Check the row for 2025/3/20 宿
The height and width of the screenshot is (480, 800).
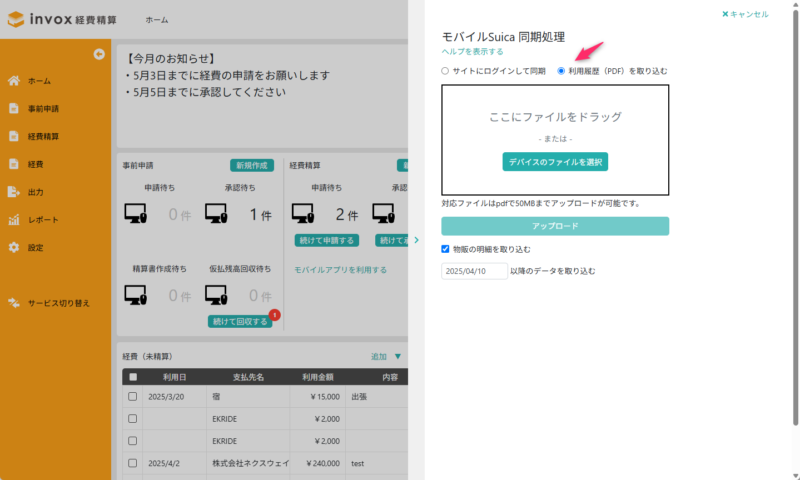[x=133, y=396]
